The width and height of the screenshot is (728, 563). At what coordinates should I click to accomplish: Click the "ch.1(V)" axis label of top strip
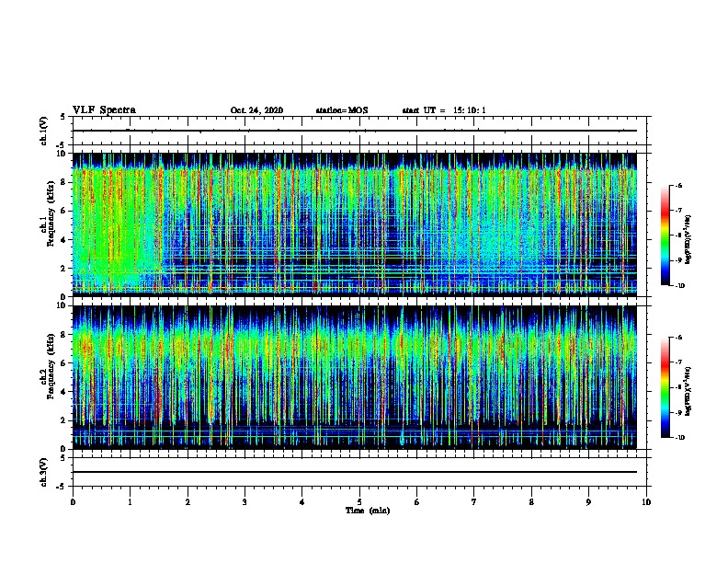click(44, 131)
